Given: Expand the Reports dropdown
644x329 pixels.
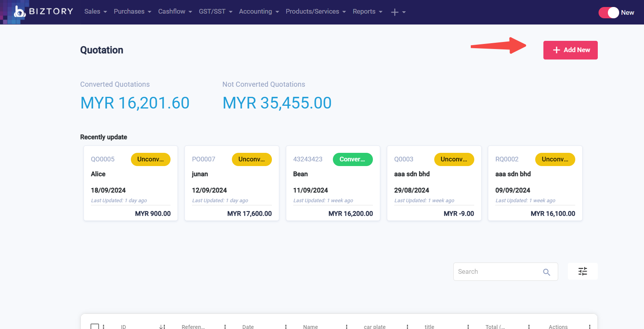Looking at the screenshot, I should 367,12.
